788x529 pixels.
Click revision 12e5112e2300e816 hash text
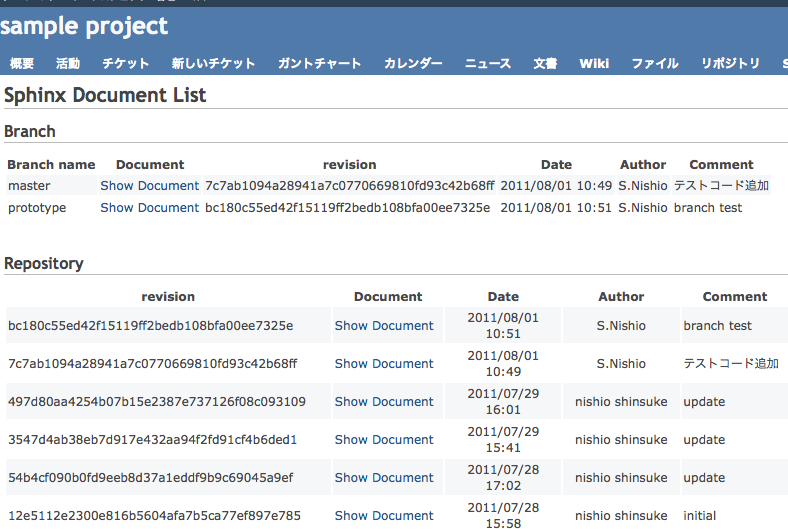coord(154,516)
